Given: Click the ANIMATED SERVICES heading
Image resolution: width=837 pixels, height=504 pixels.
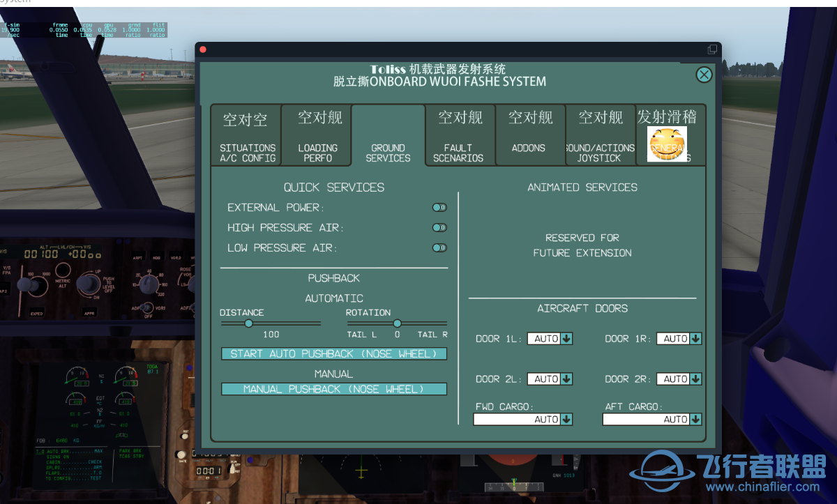Looking at the screenshot, I should point(582,188).
